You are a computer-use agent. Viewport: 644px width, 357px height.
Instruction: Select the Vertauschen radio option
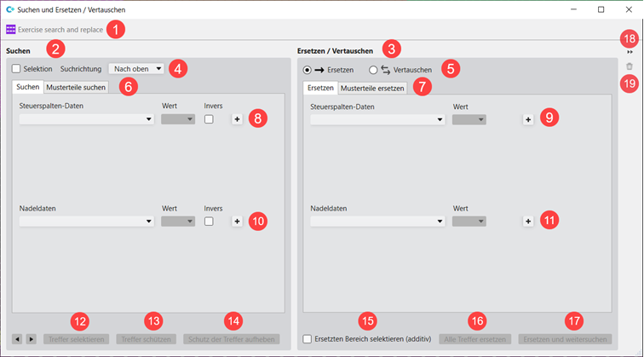click(x=373, y=70)
